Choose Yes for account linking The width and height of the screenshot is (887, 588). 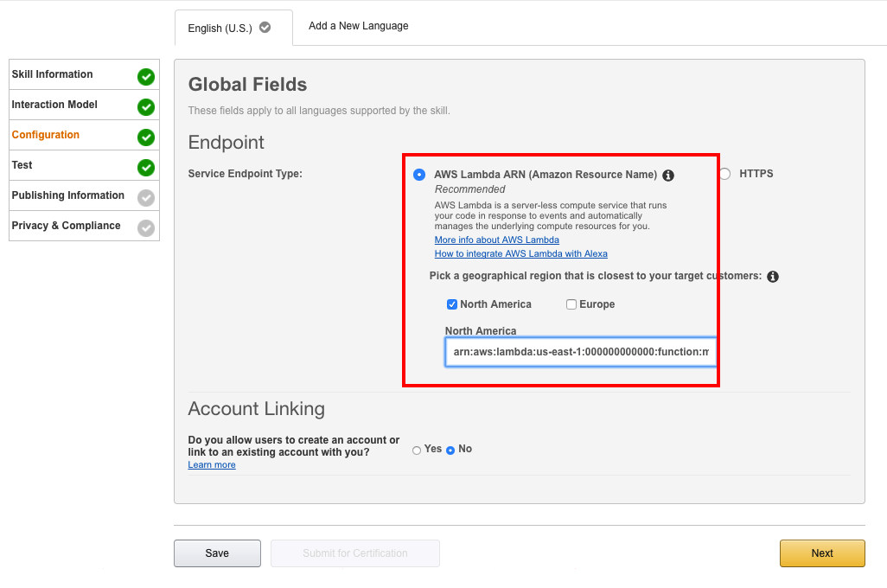[417, 451]
